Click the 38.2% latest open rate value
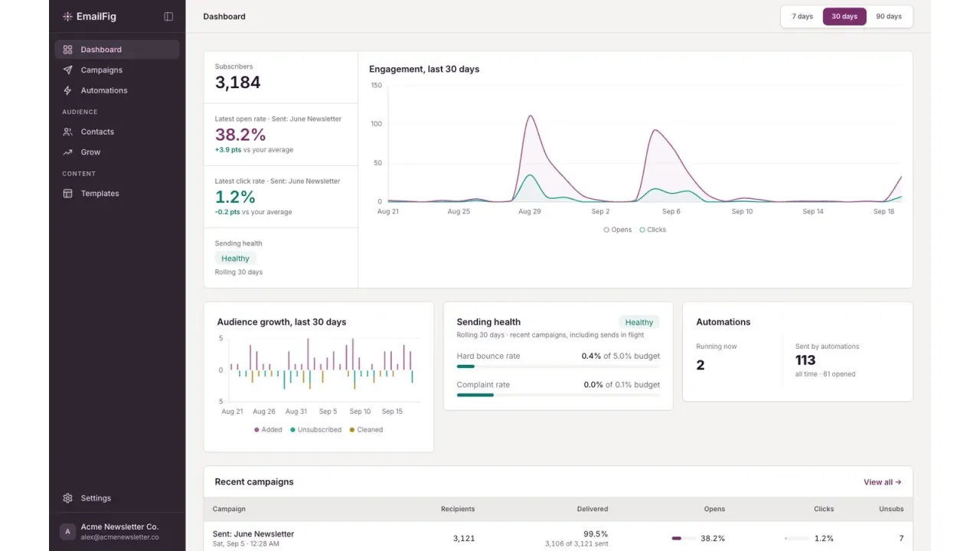Image resolution: width=980 pixels, height=551 pixels. (240, 135)
